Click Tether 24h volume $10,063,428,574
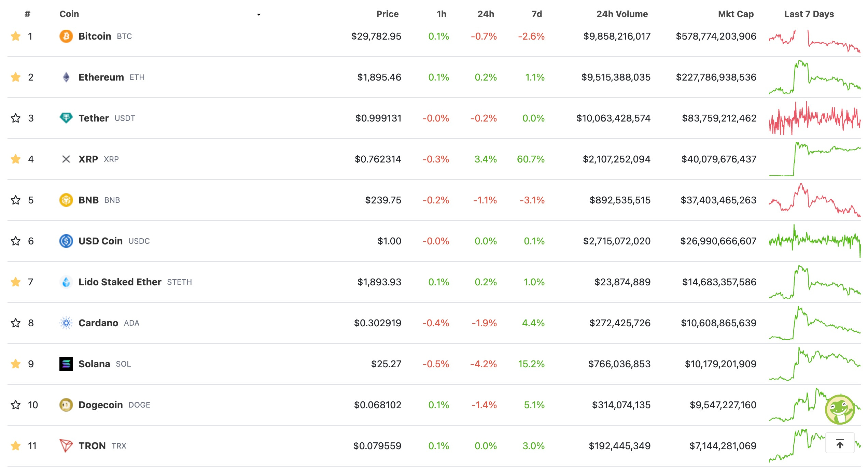The height and width of the screenshot is (469, 868). click(613, 118)
